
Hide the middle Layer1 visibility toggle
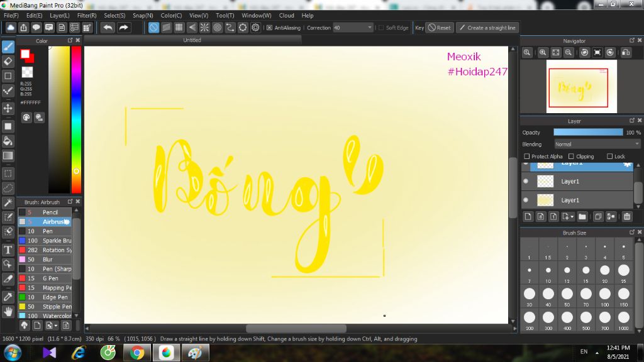pos(526,182)
